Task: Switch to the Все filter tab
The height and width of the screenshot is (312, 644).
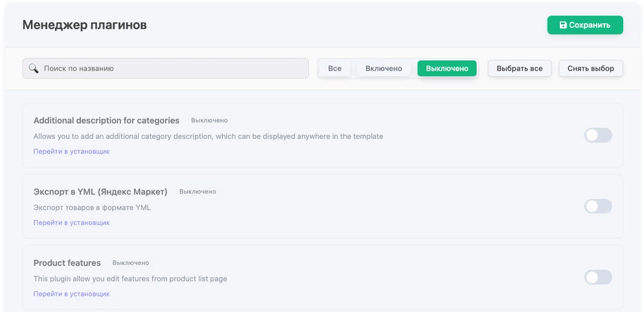Action: [334, 68]
